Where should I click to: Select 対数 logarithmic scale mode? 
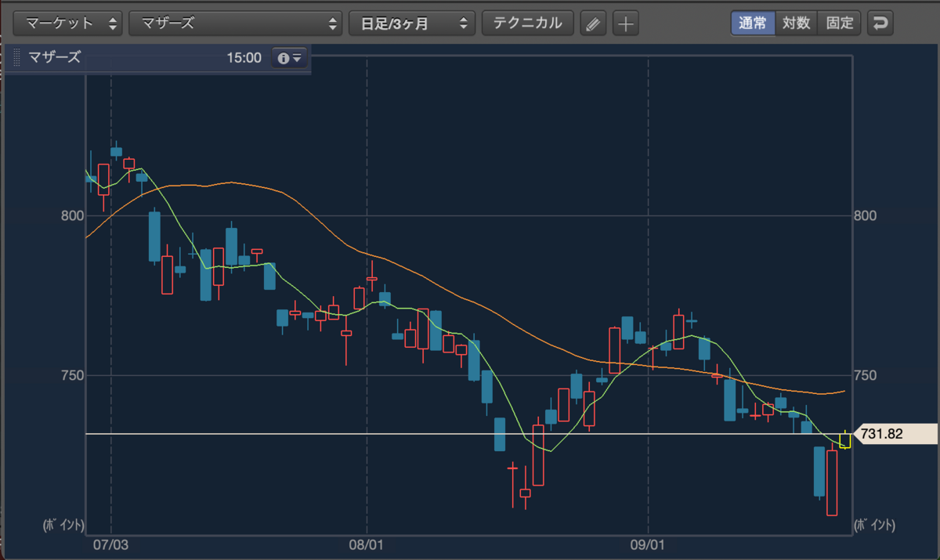tap(796, 23)
